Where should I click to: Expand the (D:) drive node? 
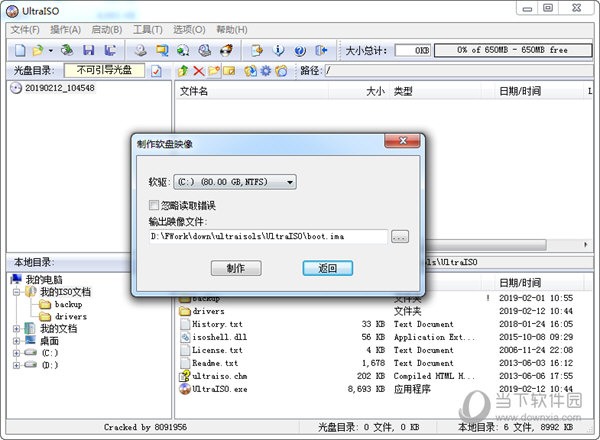click(16, 365)
